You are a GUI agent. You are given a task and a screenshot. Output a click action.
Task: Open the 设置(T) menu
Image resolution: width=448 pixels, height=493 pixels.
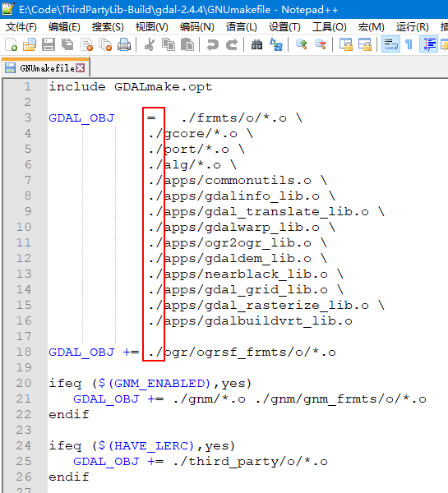pyautogui.click(x=284, y=27)
